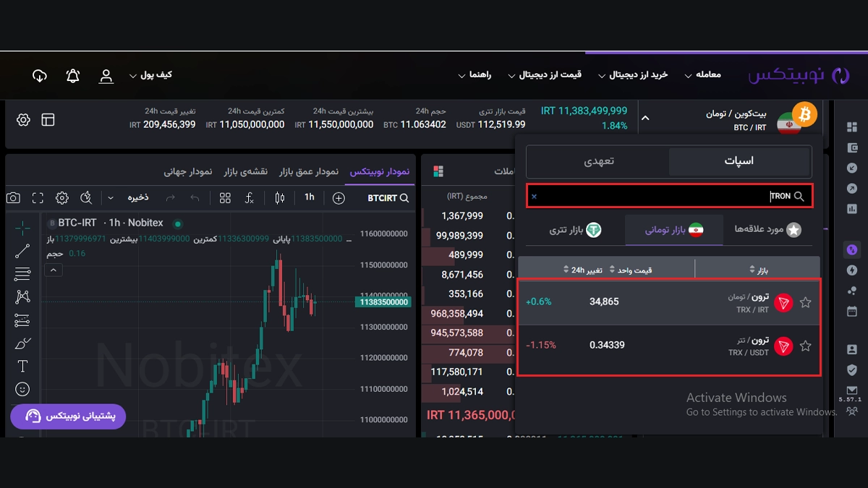Open the نمودار جهانی tab

pyautogui.click(x=188, y=171)
